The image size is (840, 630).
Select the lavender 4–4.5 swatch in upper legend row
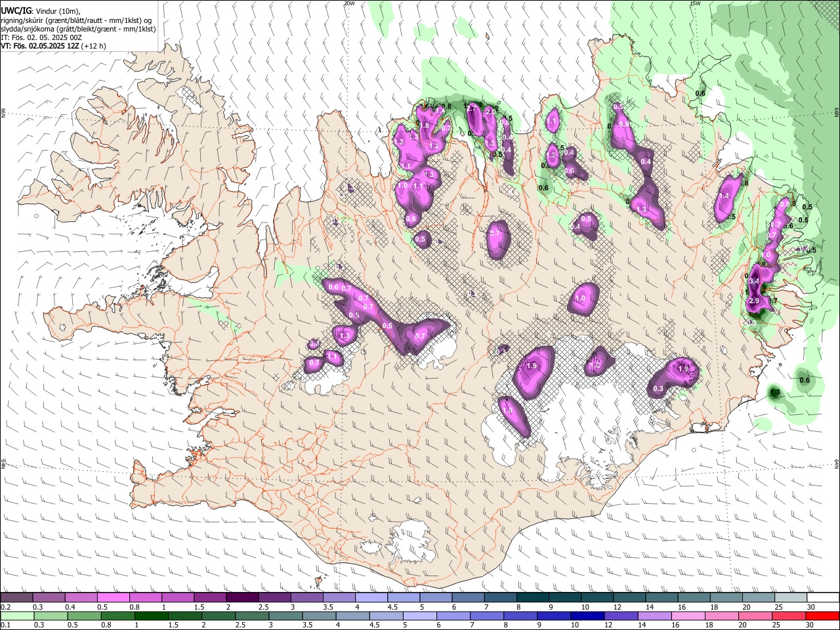click(x=371, y=598)
